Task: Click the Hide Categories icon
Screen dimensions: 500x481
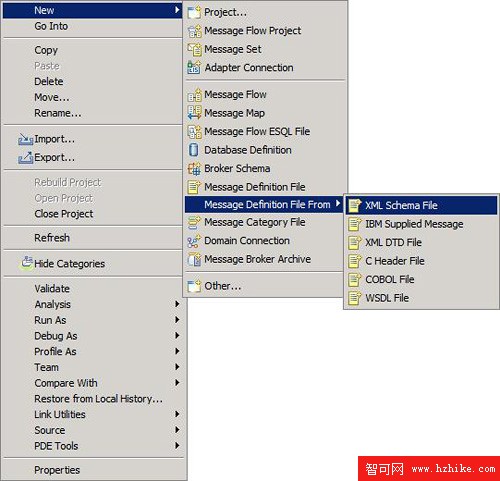Action: click(27, 263)
